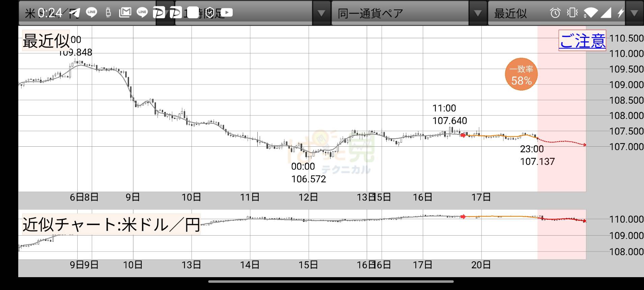
Task: Tap the 近似チャート:米ドル/円 title label
Action: point(111,224)
